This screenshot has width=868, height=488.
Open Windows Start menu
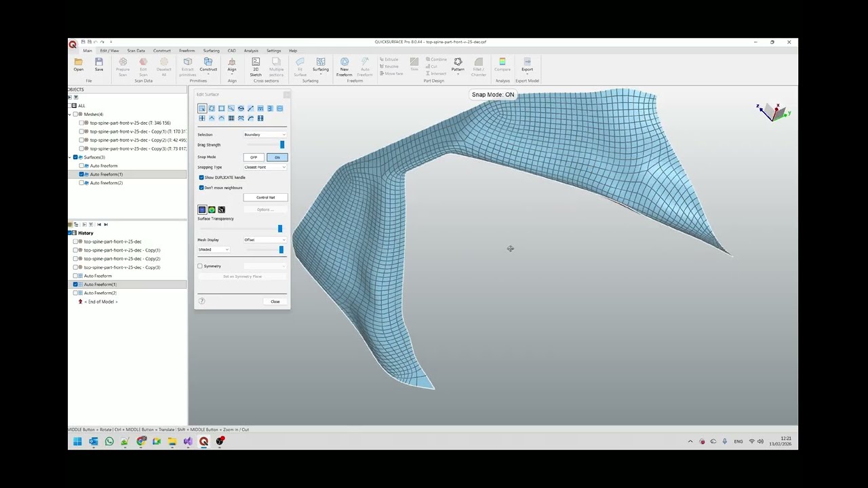tap(77, 441)
